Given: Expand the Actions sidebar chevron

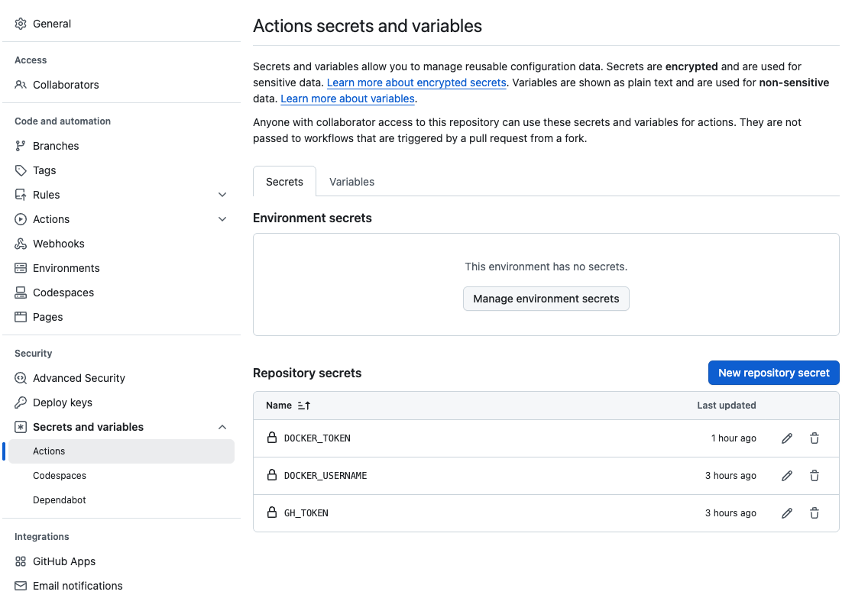Looking at the screenshot, I should 222,219.
